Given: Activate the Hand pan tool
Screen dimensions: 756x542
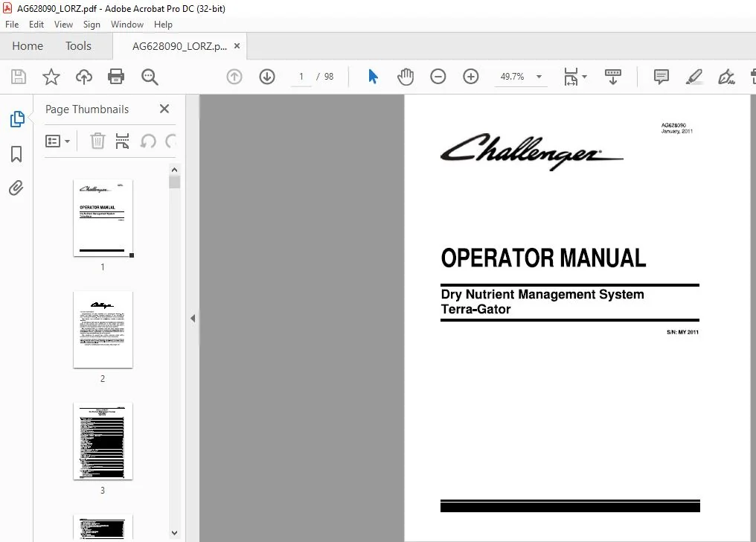Looking at the screenshot, I should click(406, 77).
